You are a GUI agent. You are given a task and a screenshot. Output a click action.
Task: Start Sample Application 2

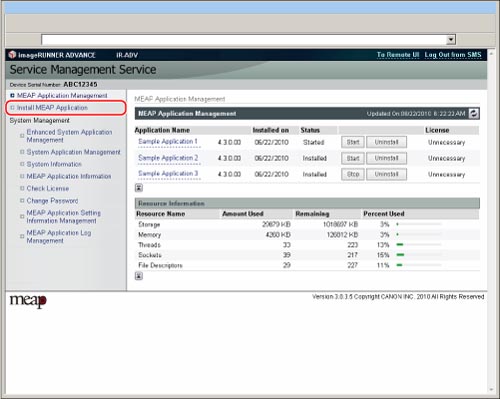(353, 158)
